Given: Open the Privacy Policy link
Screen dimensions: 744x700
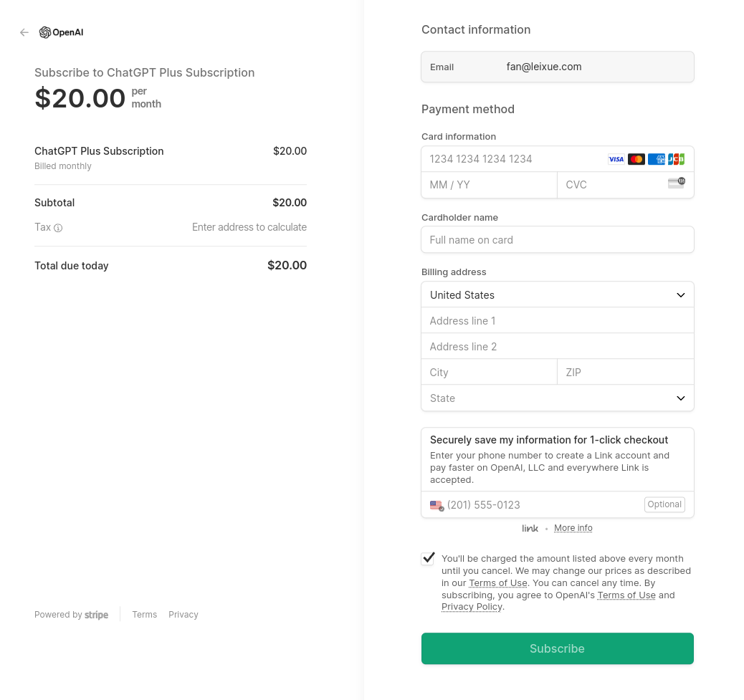Looking at the screenshot, I should click(472, 607).
